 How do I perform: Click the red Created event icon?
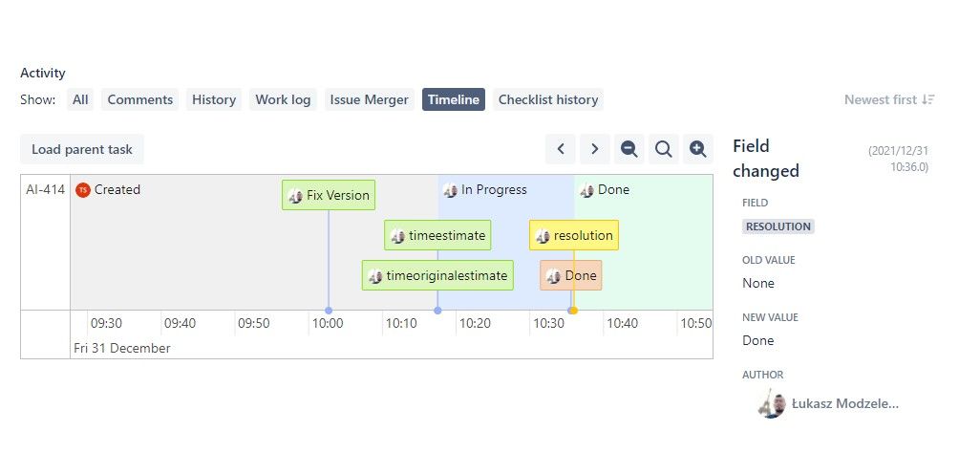pyautogui.click(x=83, y=190)
